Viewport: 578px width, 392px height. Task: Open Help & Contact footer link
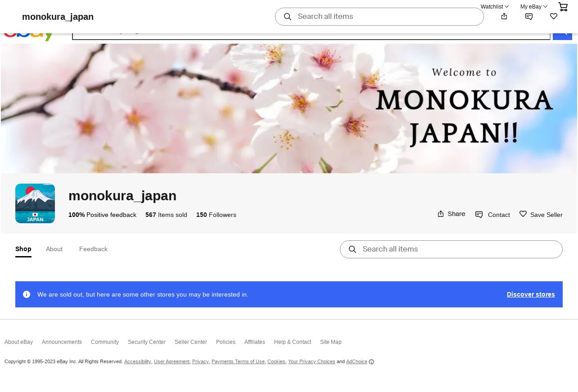[x=293, y=342]
